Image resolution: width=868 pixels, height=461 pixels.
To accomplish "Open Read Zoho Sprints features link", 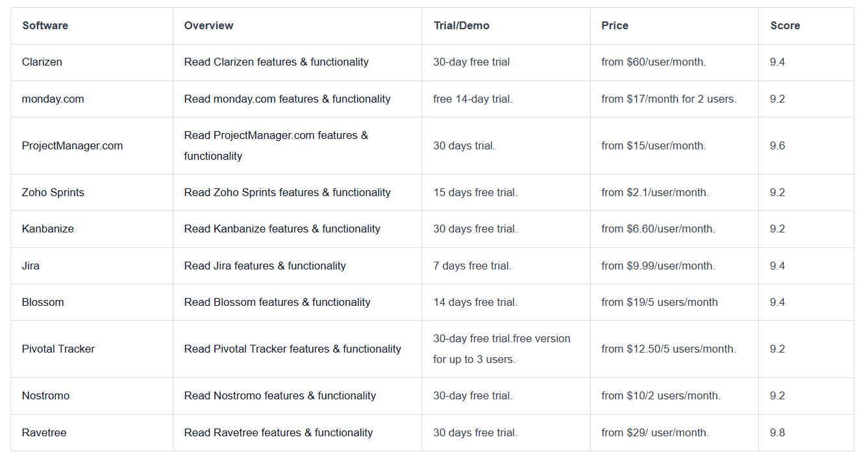I will click(x=287, y=193).
